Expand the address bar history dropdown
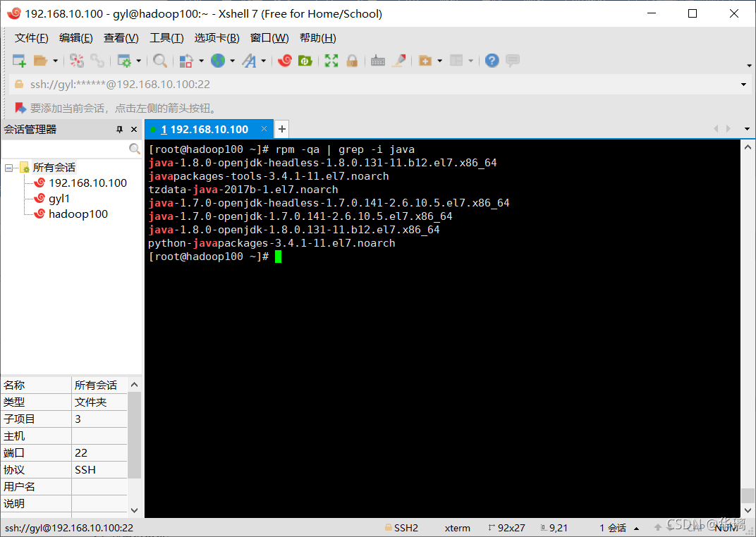Image resolution: width=756 pixels, height=537 pixels. [743, 85]
